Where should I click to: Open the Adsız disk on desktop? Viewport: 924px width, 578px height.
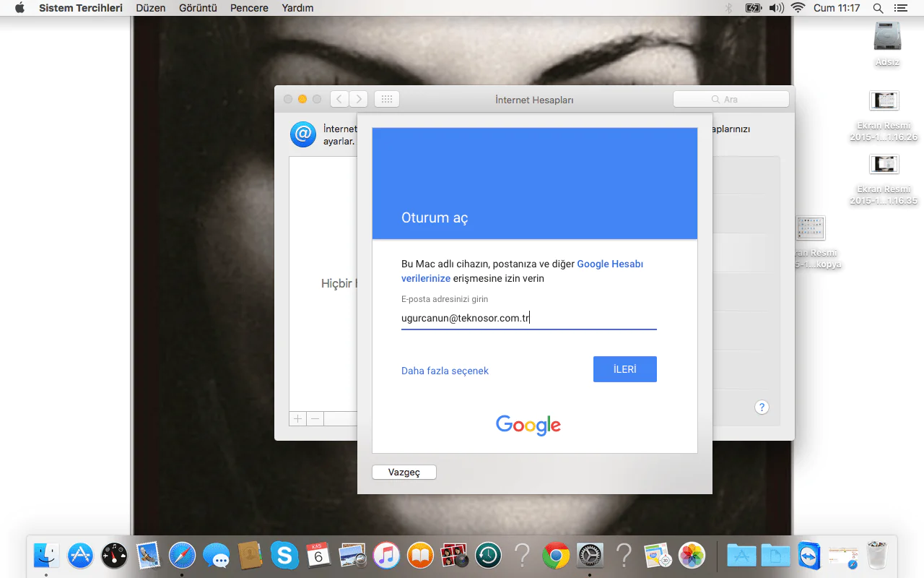(887, 43)
